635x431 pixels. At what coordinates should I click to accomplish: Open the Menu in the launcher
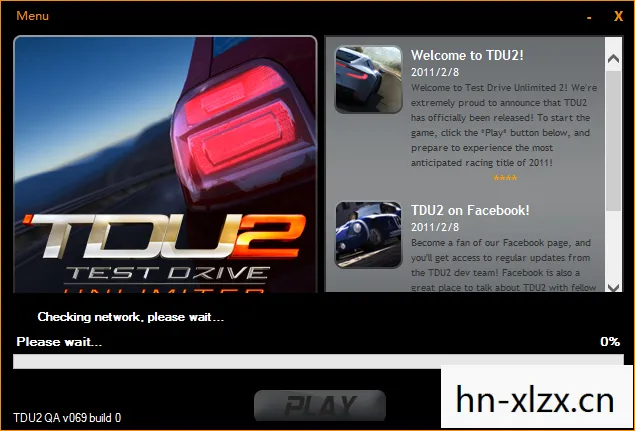pyautogui.click(x=32, y=16)
